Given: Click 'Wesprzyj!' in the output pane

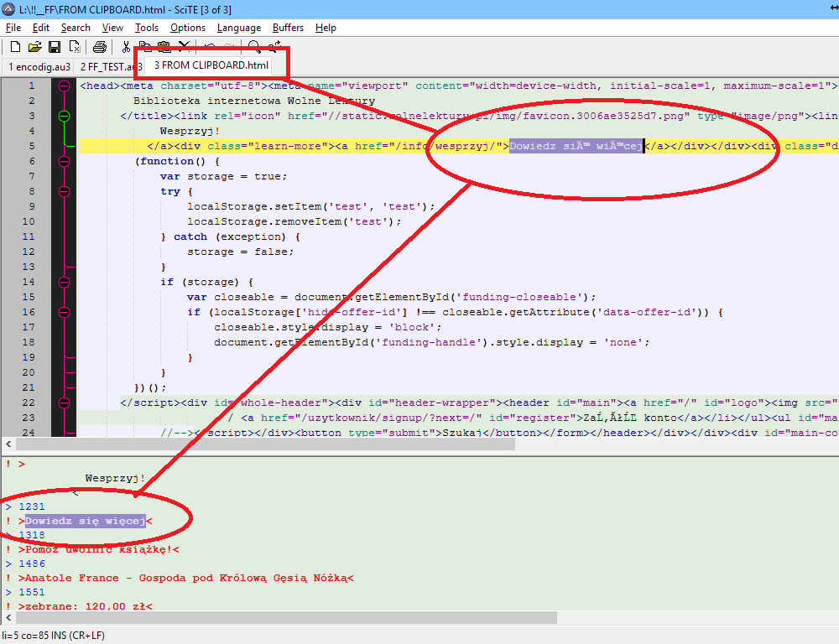Looking at the screenshot, I should (x=115, y=478).
